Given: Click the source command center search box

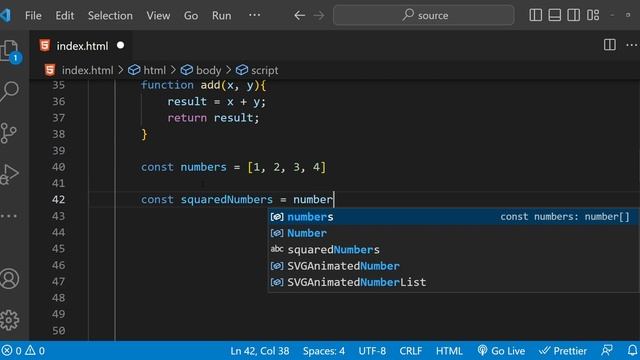Looking at the screenshot, I should click(424, 16).
